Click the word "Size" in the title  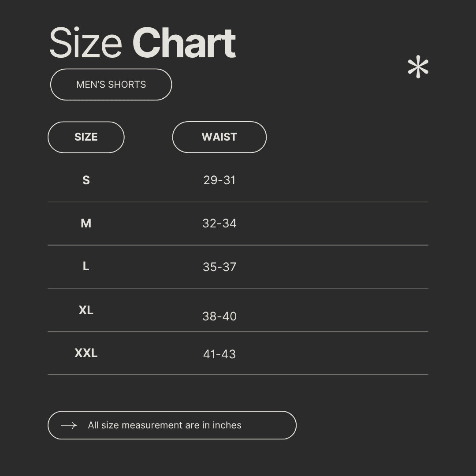click(86, 43)
